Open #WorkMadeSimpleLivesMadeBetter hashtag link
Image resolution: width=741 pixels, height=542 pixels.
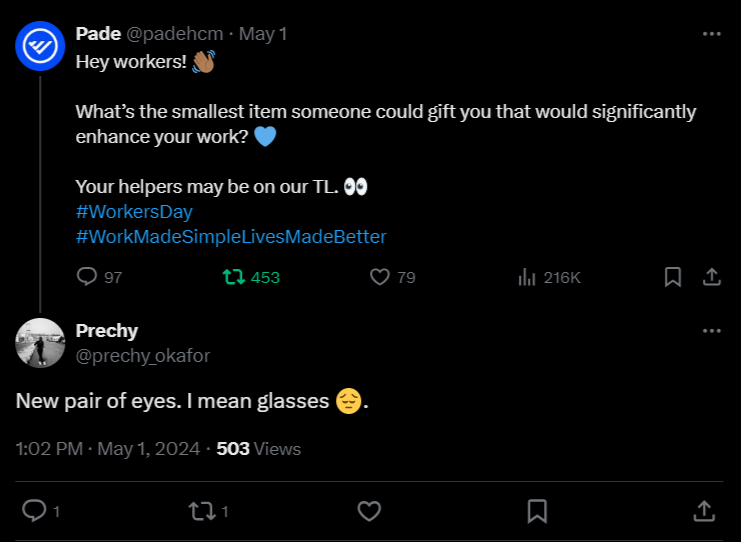(x=231, y=237)
